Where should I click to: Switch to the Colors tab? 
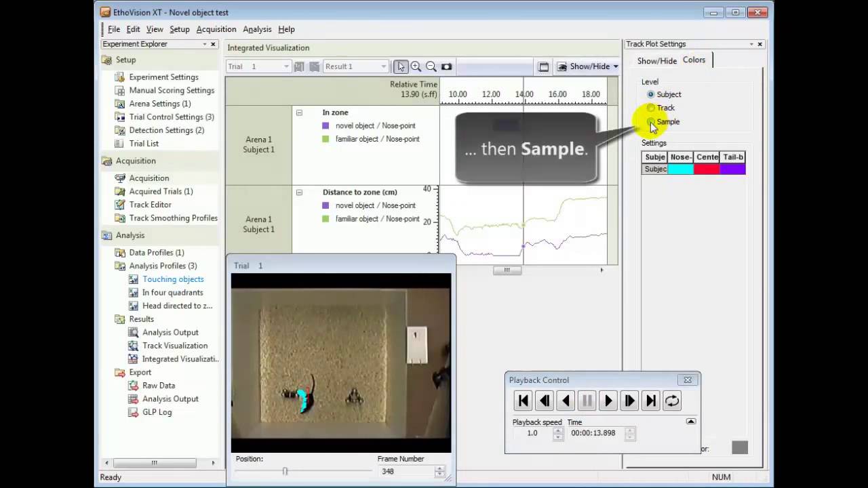pos(694,60)
